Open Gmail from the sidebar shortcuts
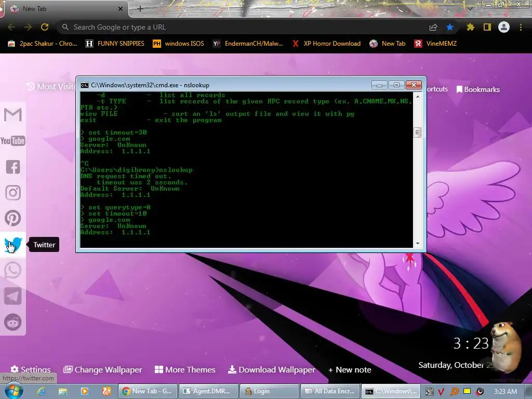 pyautogui.click(x=13, y=115)
